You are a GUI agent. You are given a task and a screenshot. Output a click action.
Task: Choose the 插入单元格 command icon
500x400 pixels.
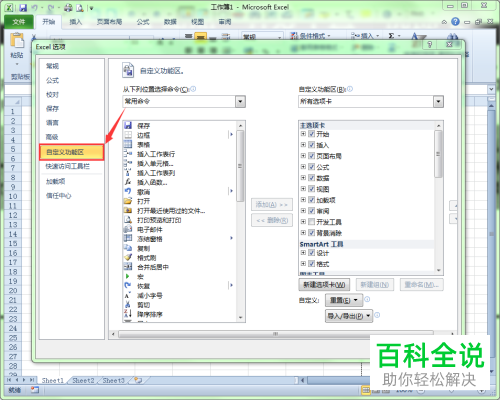(128, 163)
